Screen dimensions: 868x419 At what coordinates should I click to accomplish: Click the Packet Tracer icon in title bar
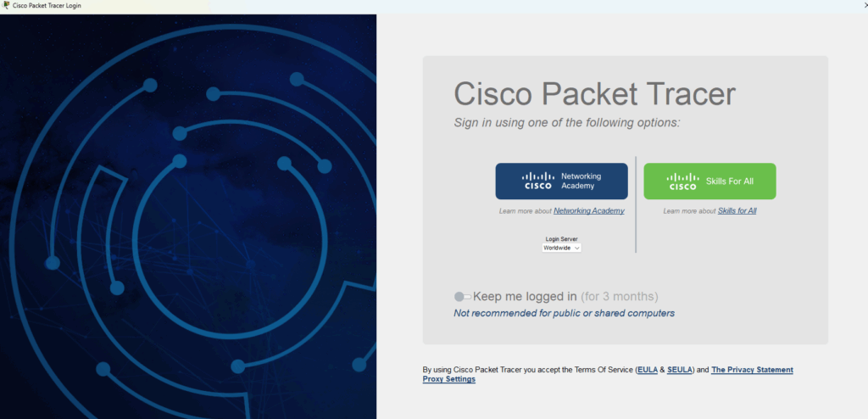pyautogui.click(x=6, y=5)
